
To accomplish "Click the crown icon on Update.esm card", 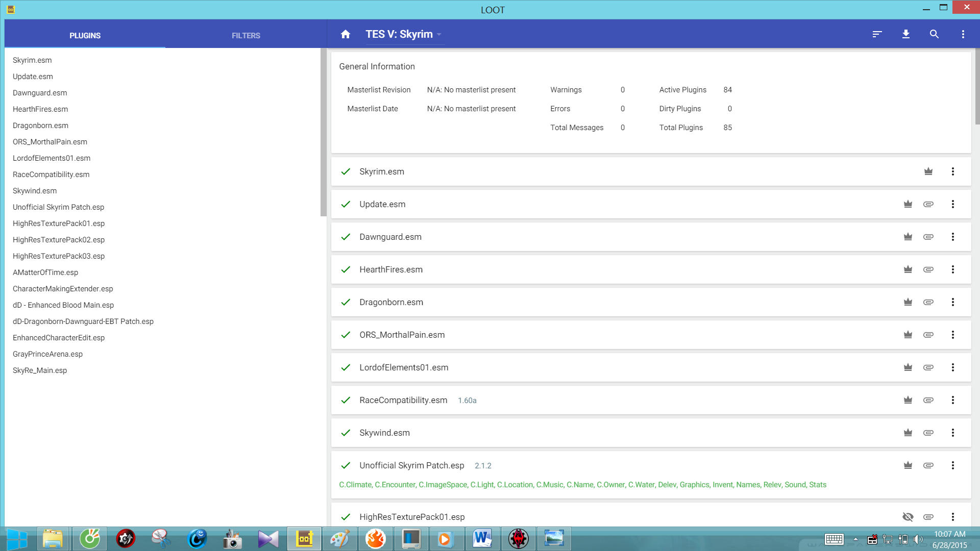I will pos(908,204).
